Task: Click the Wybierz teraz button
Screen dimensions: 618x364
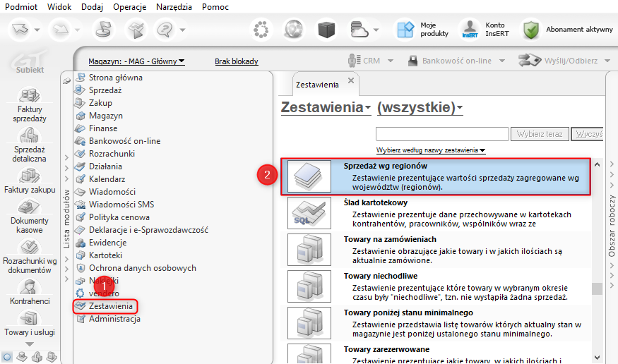Action: (540, 134)
